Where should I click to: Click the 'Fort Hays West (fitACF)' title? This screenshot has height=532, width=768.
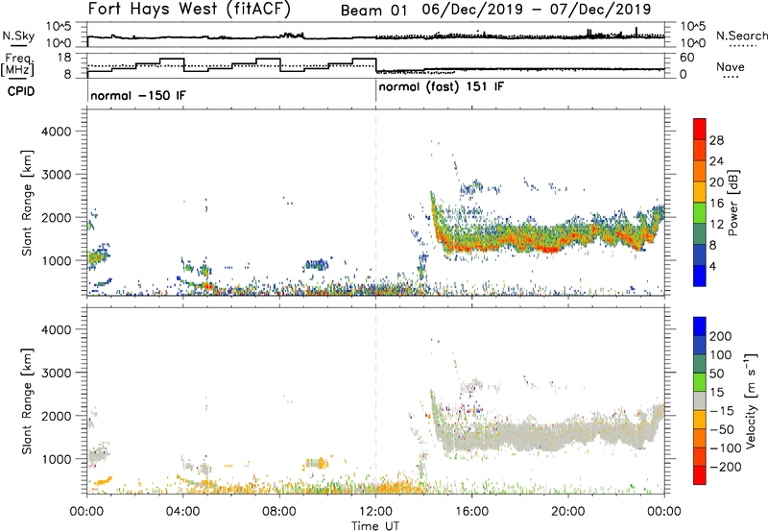[x=189, y=9]
